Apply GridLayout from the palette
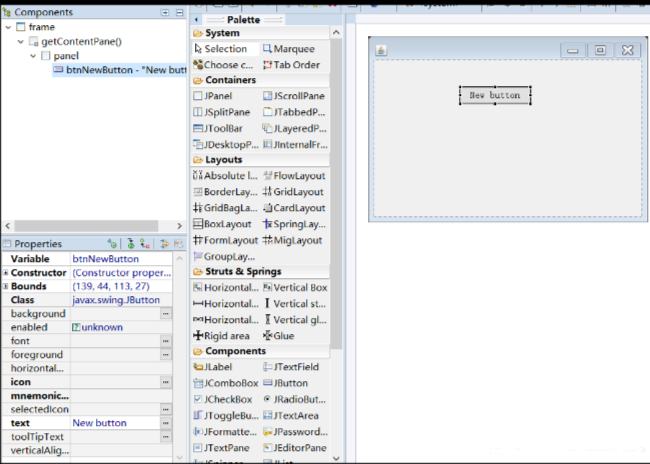Image resolution: width=650 pixels, height=464 pixels. pyautogui.click(x=294, y=192)
